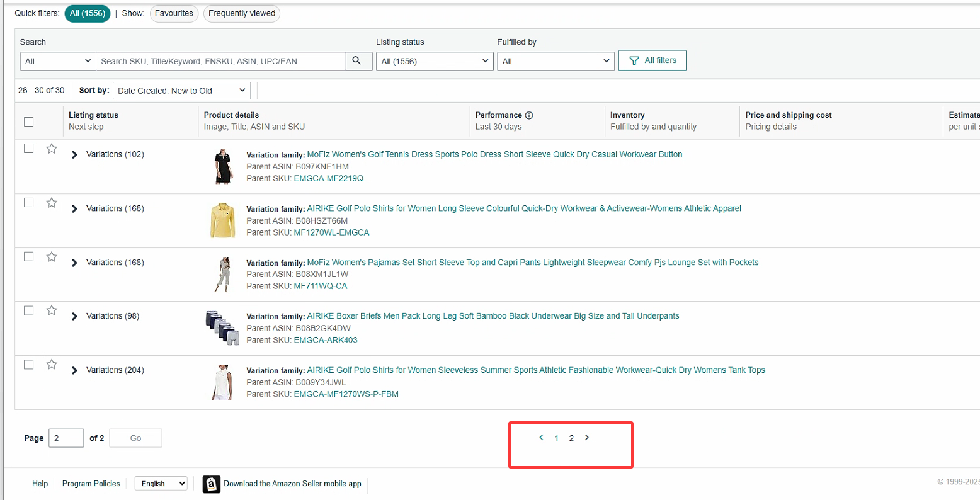Star the AIRIKE Boxer Briefs listing
Image resolution: width=980 pixels, height=500 pixels.
pyautogui.click(x=52, y=310)
